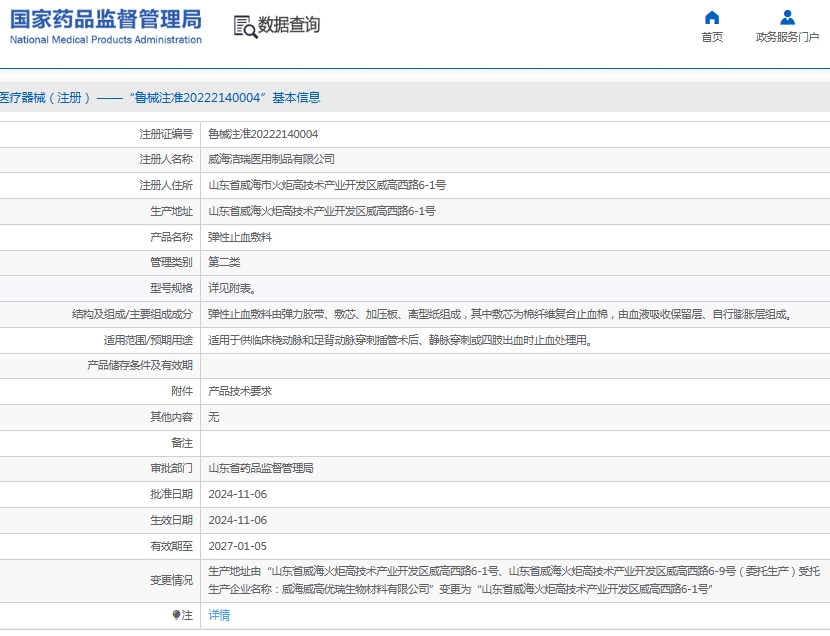Click the 变更情况 field label

click(x=172, y=580)
